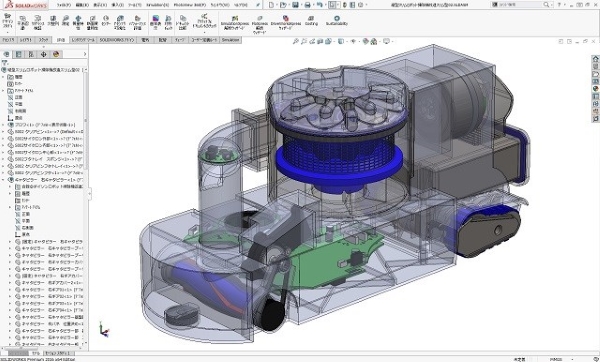Open the DisplayManager appearance sphere tab
600x362 pixels.
pos(56,54)
